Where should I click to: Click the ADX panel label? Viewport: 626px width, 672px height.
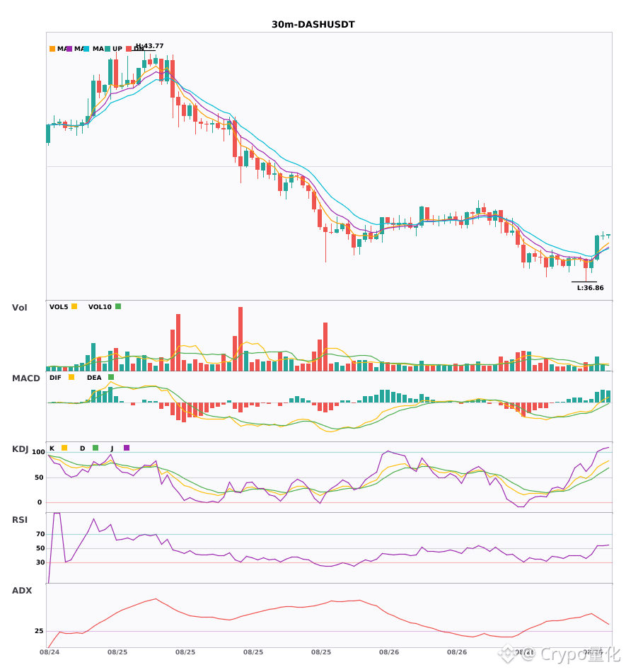click(x=22, y=591)
